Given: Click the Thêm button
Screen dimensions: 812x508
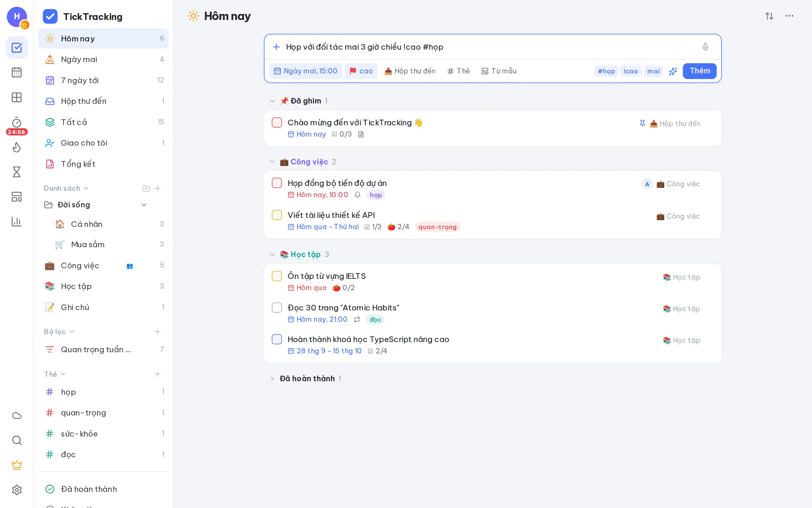Looking at the screenshot, I should pyautogui.click(x=700, y=71).
